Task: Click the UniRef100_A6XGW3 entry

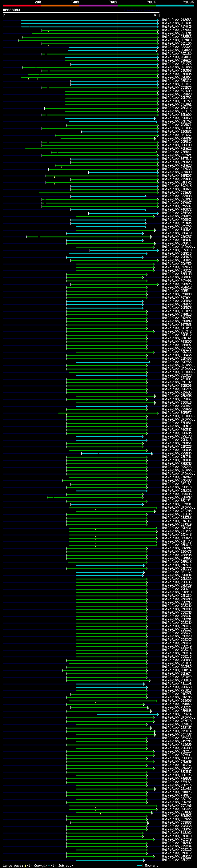Action: (176, 172)
